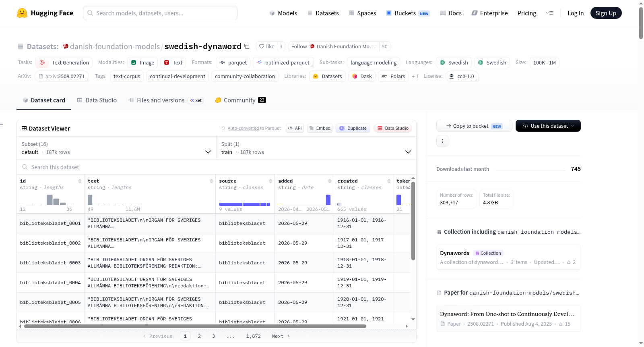Open the Dynawords collection card

[x=508, y=258]
